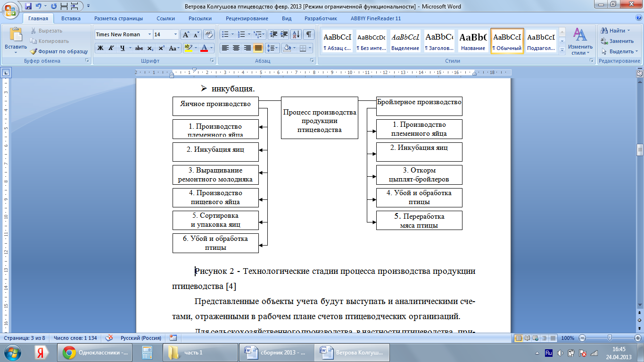Click Найти (Find) button
Image resolution: width=644 pixels, height=362 pixels.
pos(616,31)
